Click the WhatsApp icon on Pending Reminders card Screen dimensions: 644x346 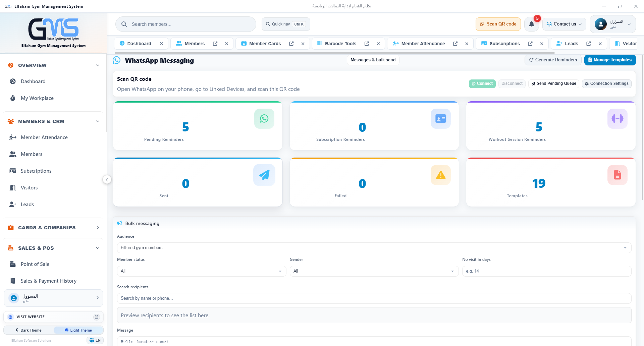tap(264, 118)
